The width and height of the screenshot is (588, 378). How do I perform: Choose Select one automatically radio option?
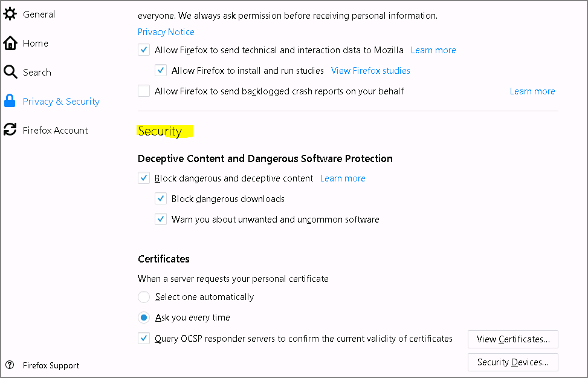tap(144, 297)
